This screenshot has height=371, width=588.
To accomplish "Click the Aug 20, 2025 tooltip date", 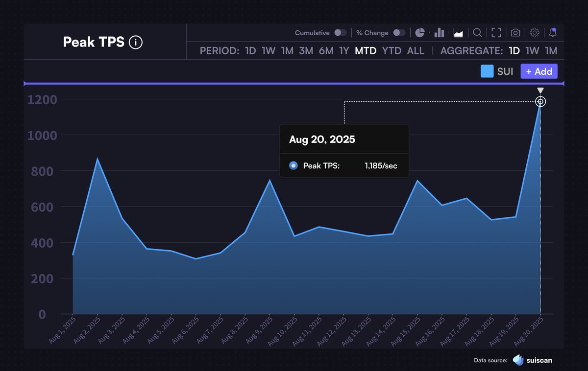I will click(x=322, y=139).
